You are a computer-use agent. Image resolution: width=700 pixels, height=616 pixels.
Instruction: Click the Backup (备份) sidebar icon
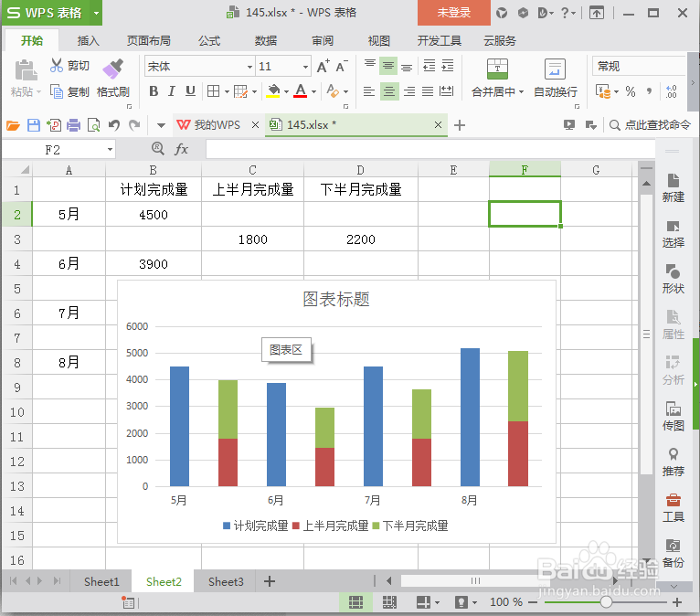673,546
